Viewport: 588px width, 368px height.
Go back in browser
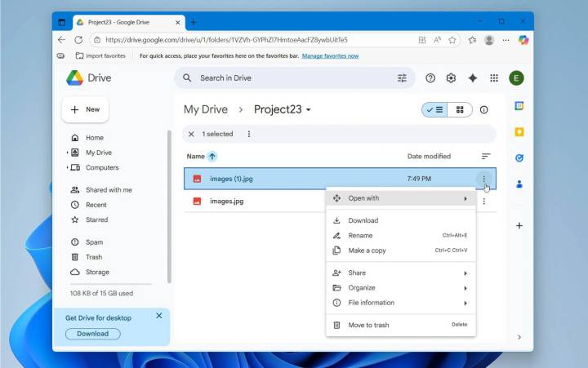click(61, 40)
